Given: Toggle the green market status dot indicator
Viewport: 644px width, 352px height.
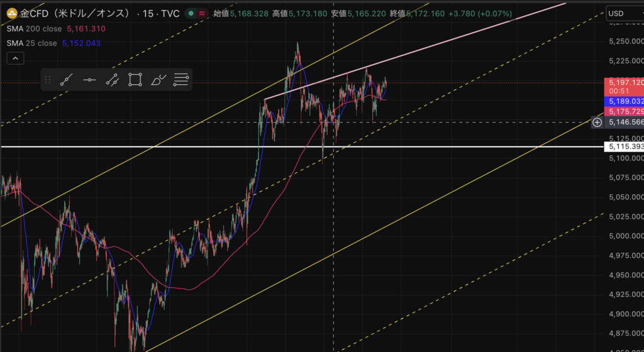Looking at the screenshot, I should pos(191,13).
